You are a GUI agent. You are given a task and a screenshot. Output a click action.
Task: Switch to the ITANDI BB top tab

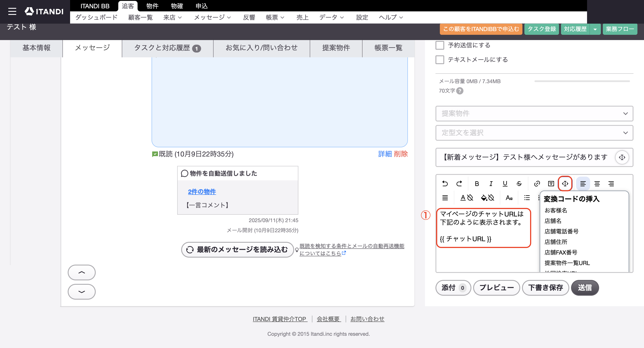(95, 6)
